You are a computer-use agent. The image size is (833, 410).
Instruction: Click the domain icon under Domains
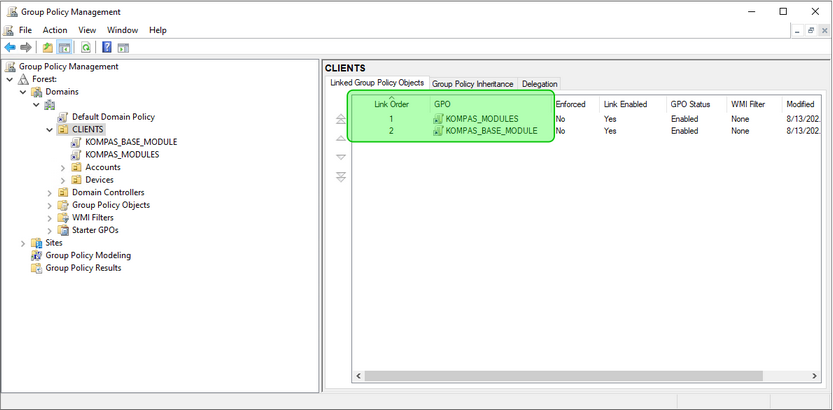tap(49, 104)
